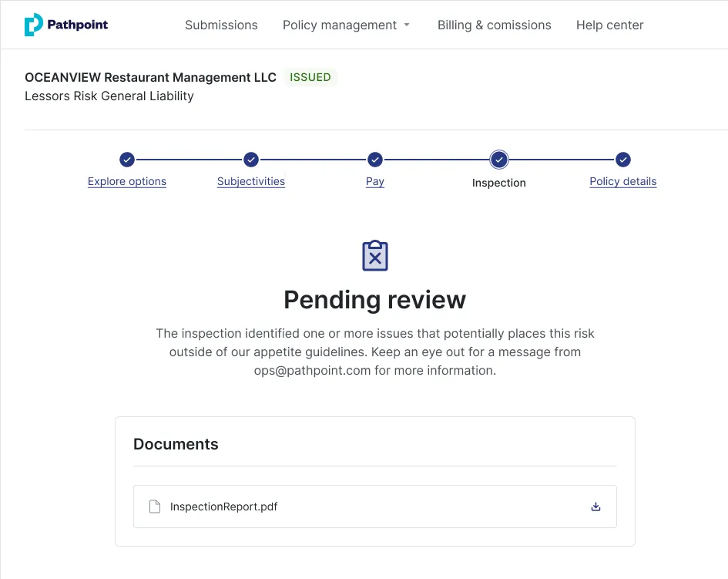The height and width of the screenshot is (579, 728).
Task: Click the clipboard X inspection icon
Action: [375, 256]
